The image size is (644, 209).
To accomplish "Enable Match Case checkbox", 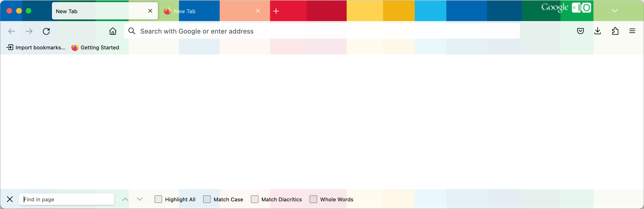I will [x=207, y=199].
